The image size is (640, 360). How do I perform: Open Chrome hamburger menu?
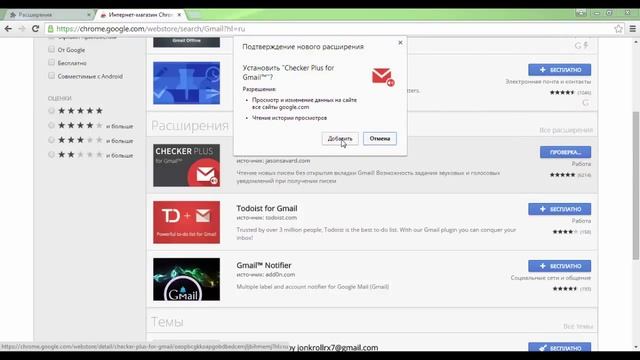click(x=632, y=29)
